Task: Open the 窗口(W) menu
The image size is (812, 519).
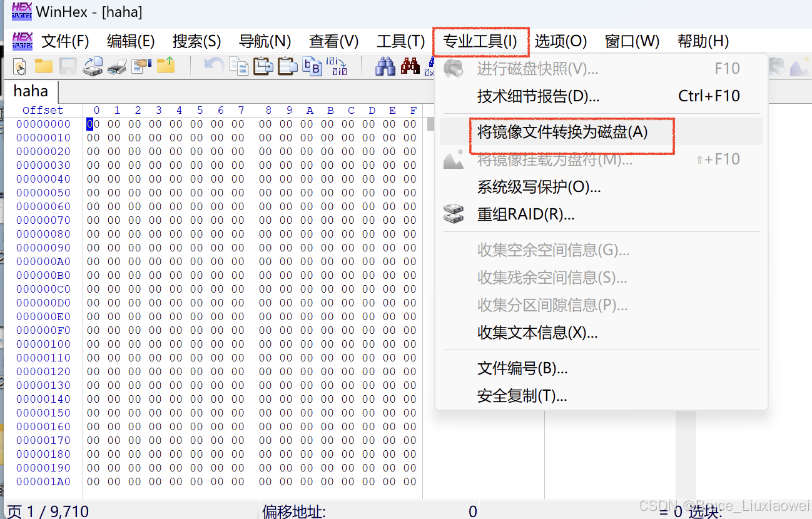Action: coord(632,41)
